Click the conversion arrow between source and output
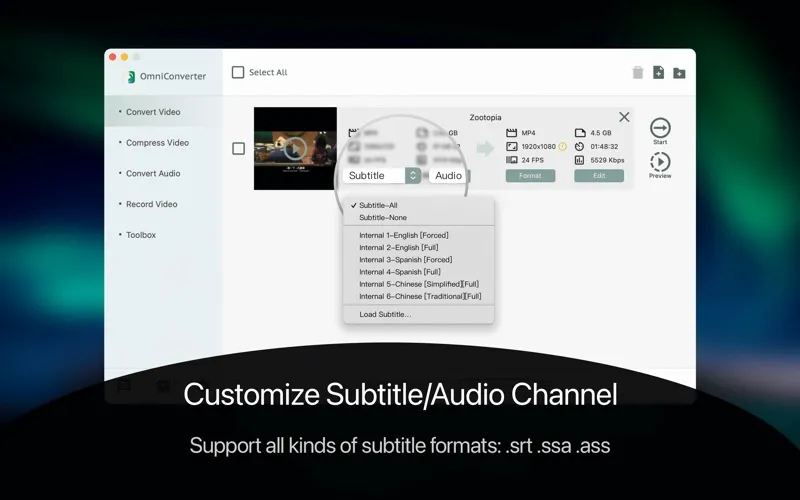This screenshot has width=800, height=500. point(485,148)
